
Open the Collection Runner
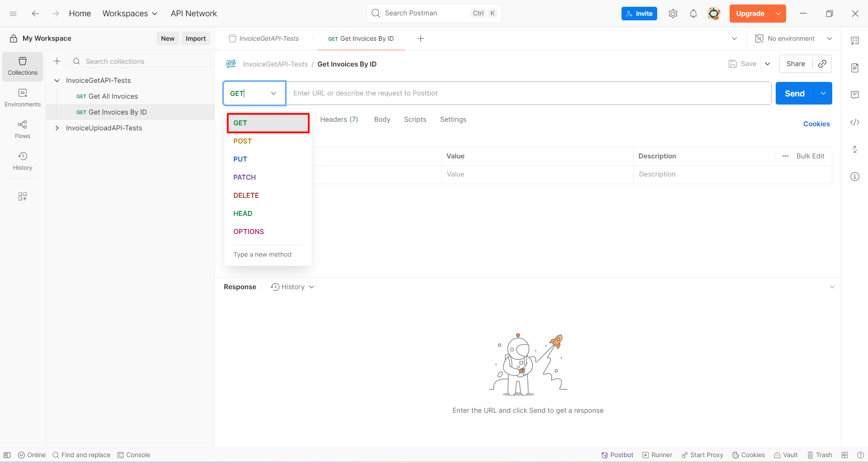657,455
